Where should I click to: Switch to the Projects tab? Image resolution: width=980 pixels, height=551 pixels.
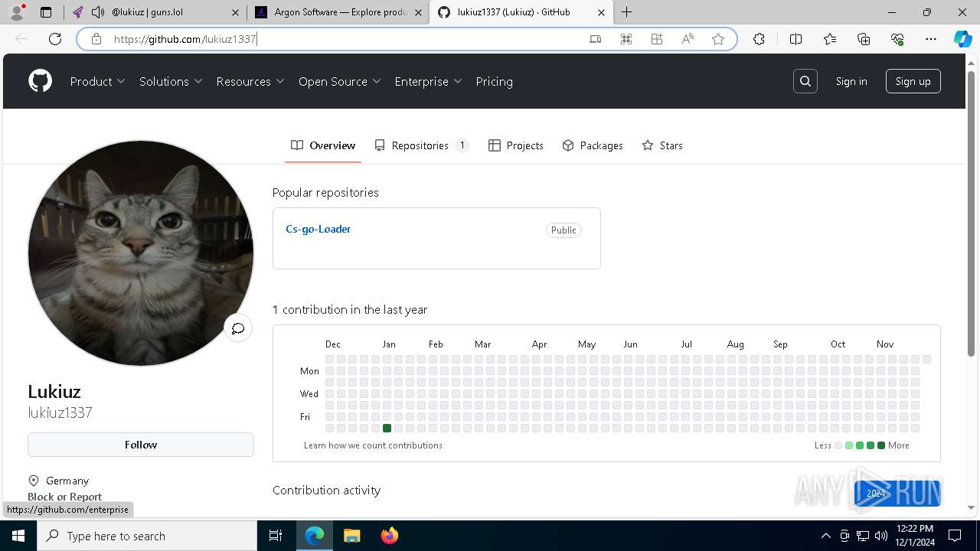(516, 145)
